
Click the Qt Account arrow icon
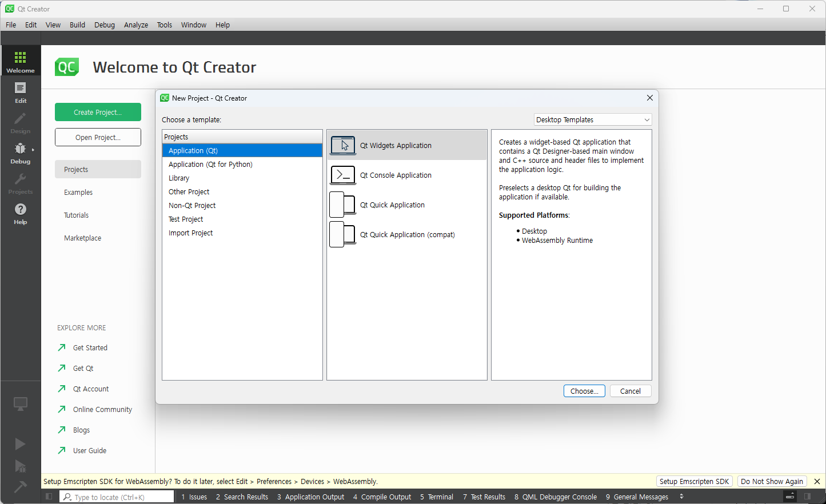(x=62, y=389)
